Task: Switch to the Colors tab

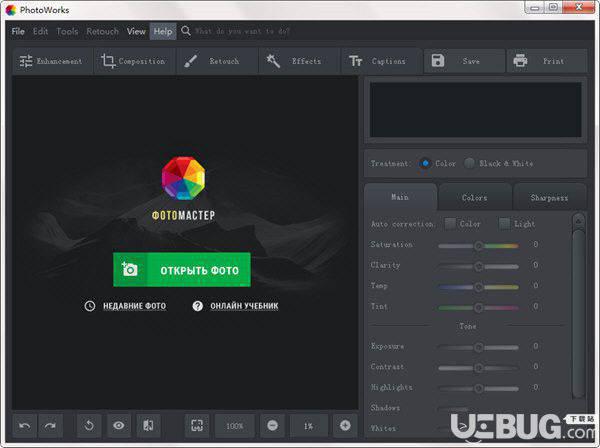Action: coord(474,197)
